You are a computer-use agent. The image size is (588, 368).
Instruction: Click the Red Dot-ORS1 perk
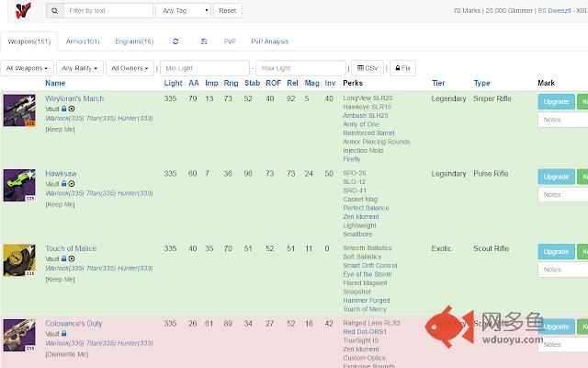[365, 331]
